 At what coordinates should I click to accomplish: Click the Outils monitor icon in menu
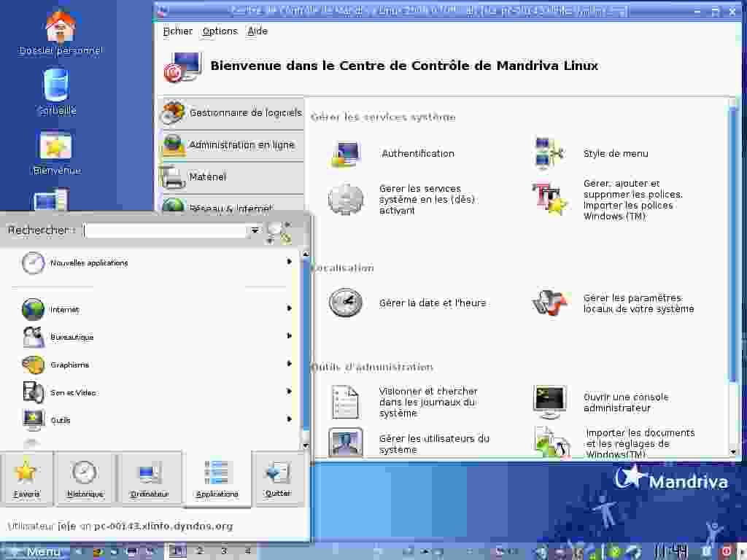point(34,420)
